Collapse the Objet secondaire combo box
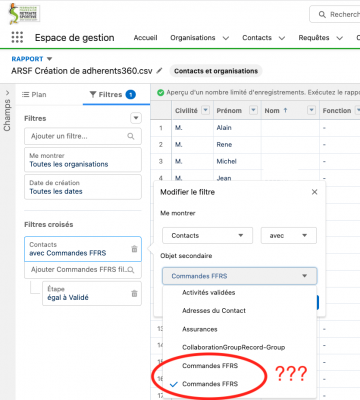360x400 pixels. 239,276
